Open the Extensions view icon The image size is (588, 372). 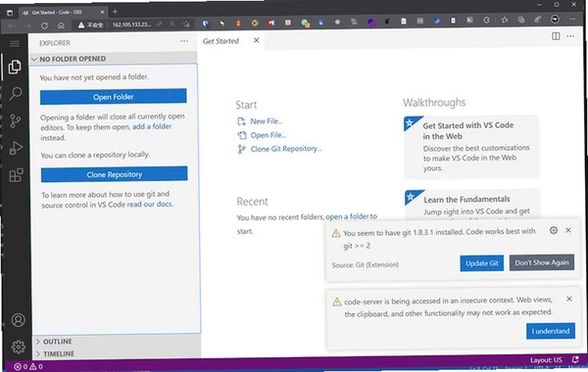tap(16, 175)
